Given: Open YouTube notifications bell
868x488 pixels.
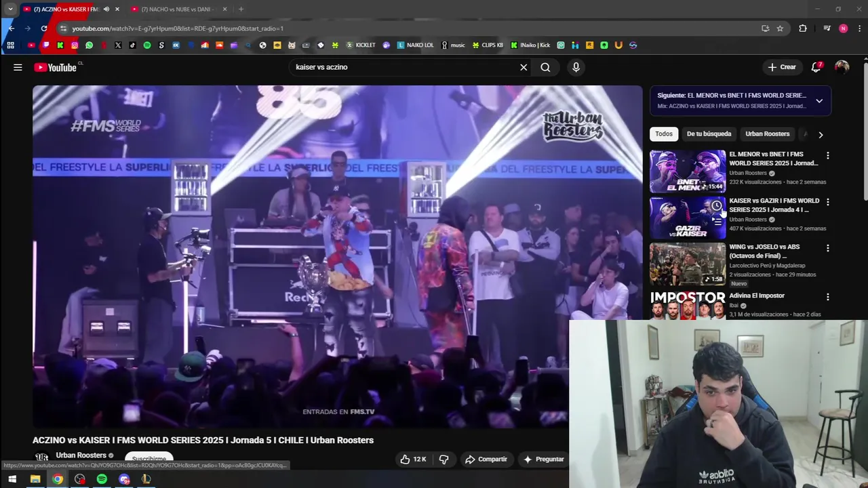Looking at the screenshot, I should tap(816, 67).
